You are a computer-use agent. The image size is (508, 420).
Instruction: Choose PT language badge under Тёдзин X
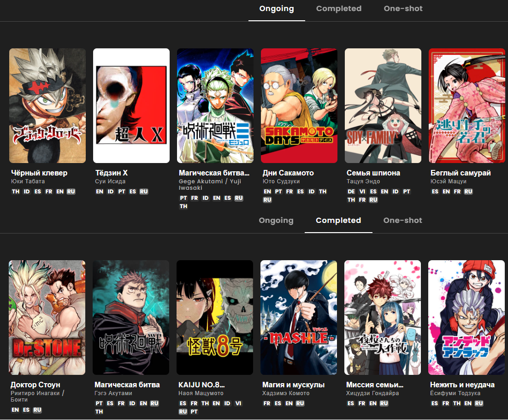[122, 192]
